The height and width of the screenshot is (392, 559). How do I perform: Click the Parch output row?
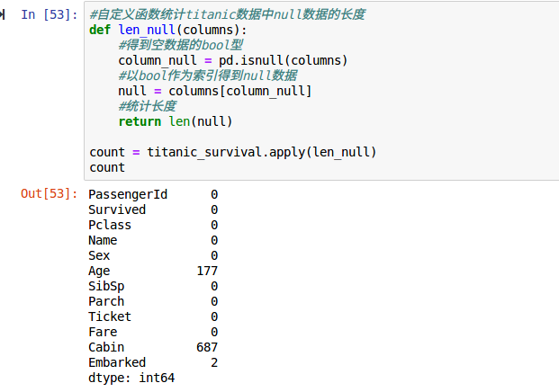153,301
